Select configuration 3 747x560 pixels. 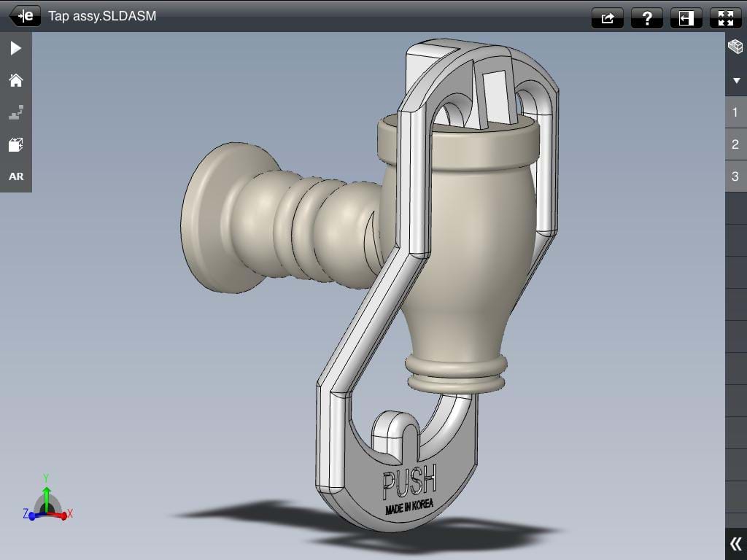click(735, 176)
